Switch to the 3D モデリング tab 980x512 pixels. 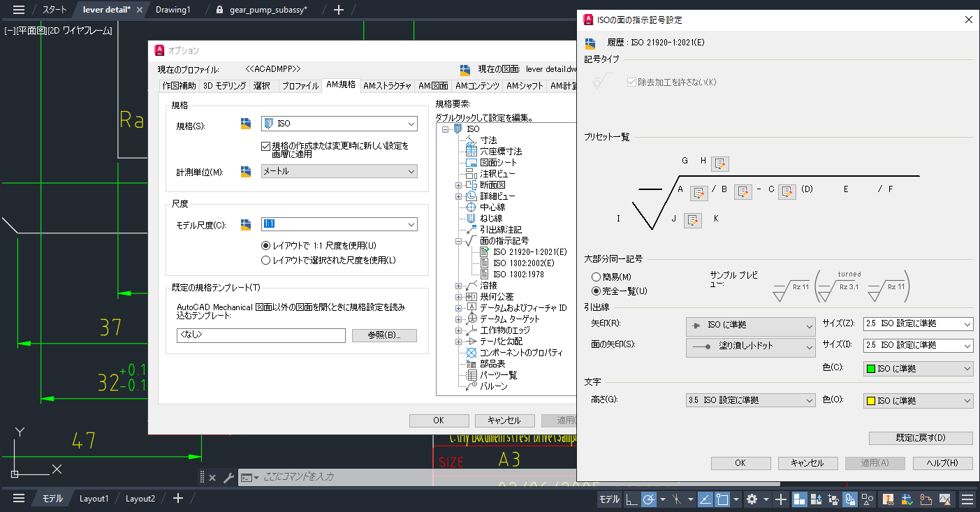[224, 86]
